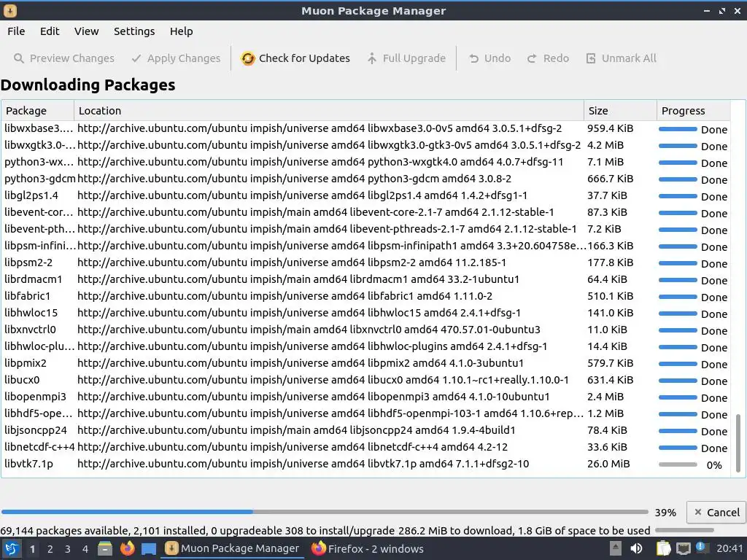The width and height of the screenshot is (747, 560).
Task: Select the libjsoncpp24 package row
Action: tap(365, 430)
